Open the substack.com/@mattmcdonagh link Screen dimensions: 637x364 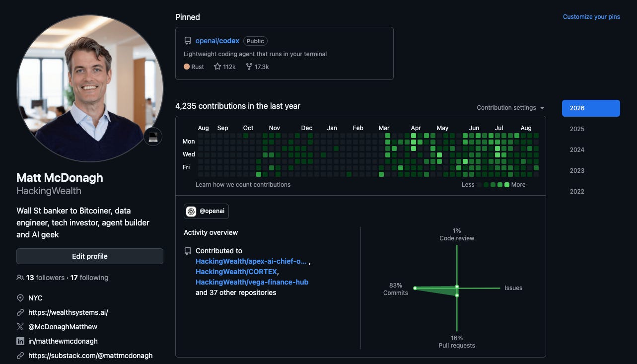(90, 356)
